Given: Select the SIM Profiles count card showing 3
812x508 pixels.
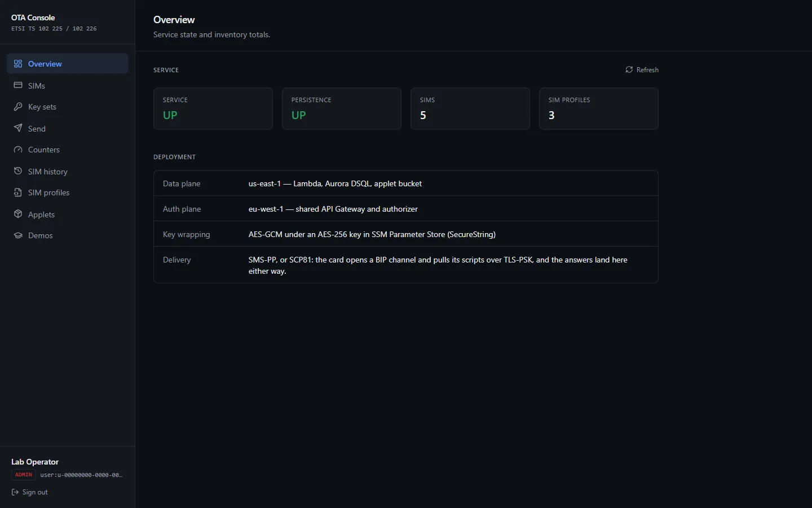Looking at the screenshot, I should pyautogui.click(x=599, y=108).
